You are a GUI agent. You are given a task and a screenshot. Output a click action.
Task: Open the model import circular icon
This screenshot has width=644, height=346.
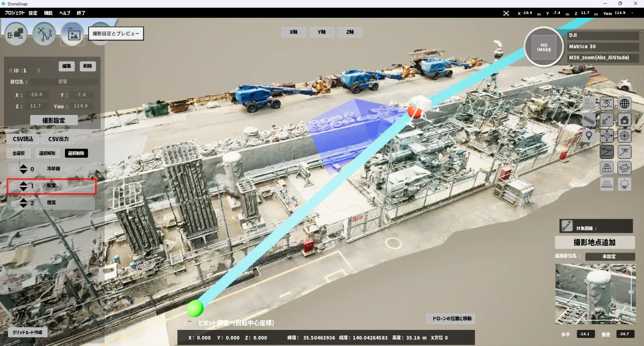16,34
